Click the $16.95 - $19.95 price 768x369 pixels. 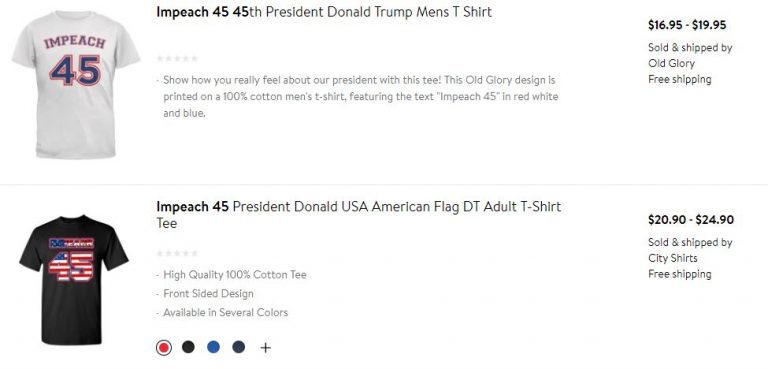click(687, 25)
